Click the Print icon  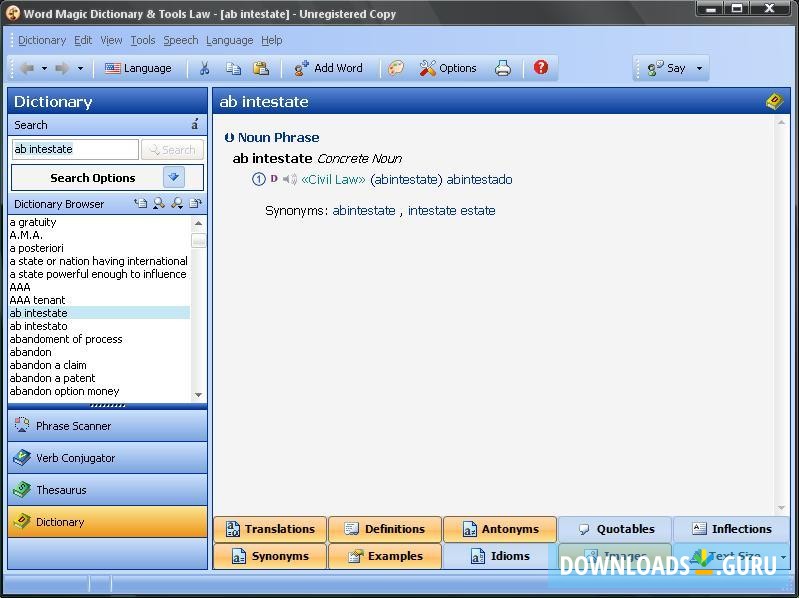click(x=503, y=68)
